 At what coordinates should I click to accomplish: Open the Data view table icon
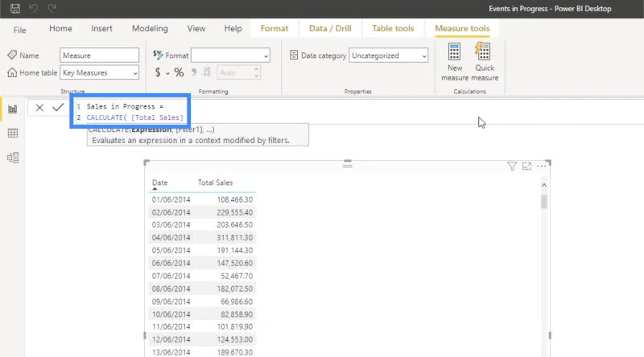click(x=13, y=133)
